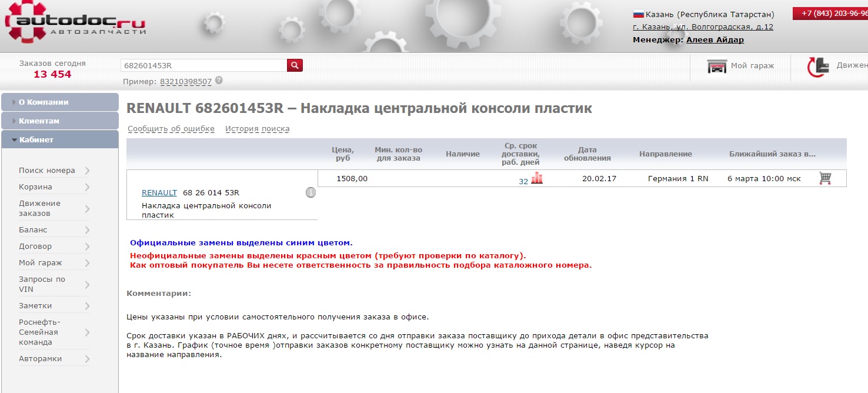Click the Мой гараж header label
868x393 pixels.
(x=752, y=66)
